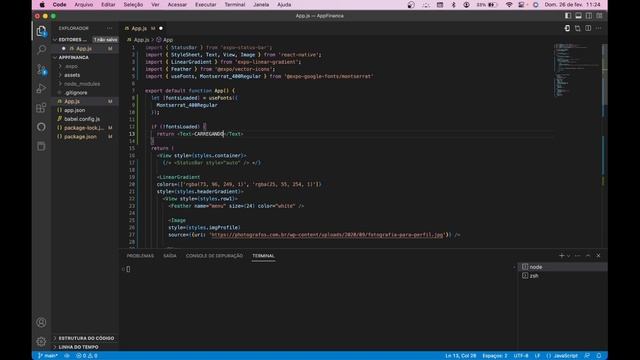
Task: Click the sync changes status bar icon
Action: [x=67, y=356]
